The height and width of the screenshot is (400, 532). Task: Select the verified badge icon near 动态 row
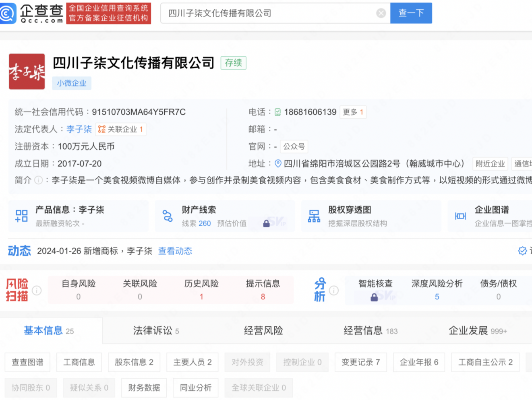(x=522, y=251)
